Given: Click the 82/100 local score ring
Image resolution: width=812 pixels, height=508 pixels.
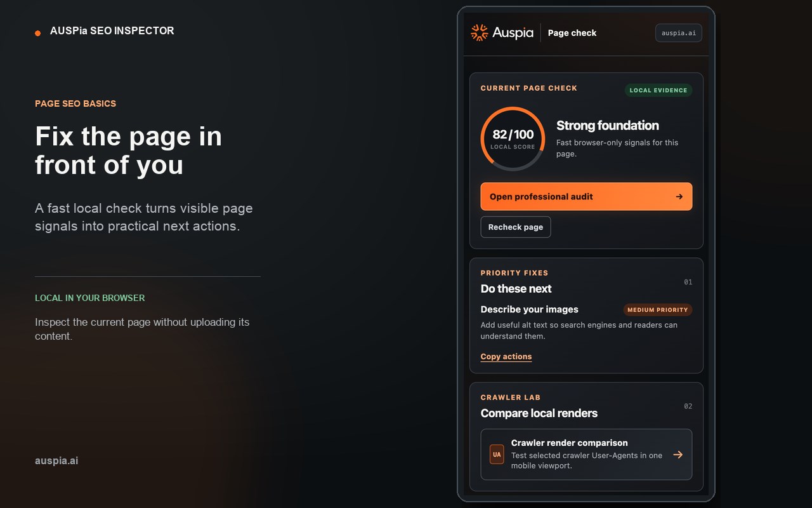Looking at the screenshot, I should (513, 139).
